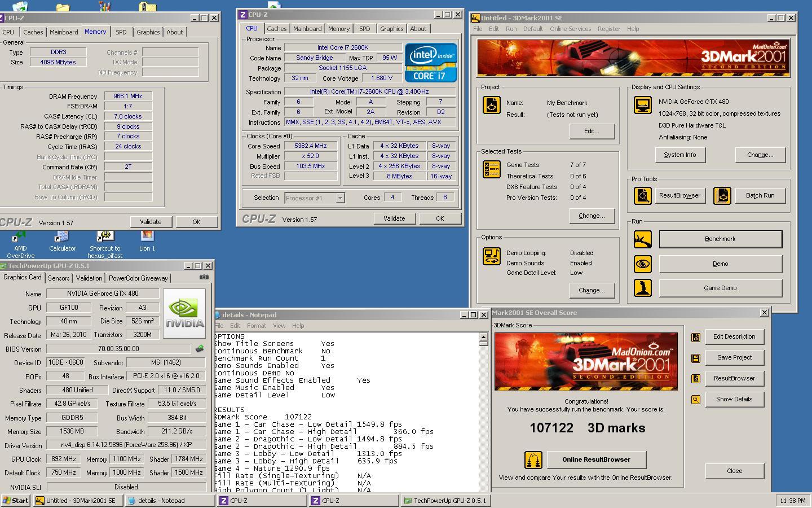Viewport: 812px width, 508px height.
Task: Click the Online ResultBrowser button
Action: pyautogui.click(x=596, y=460)
